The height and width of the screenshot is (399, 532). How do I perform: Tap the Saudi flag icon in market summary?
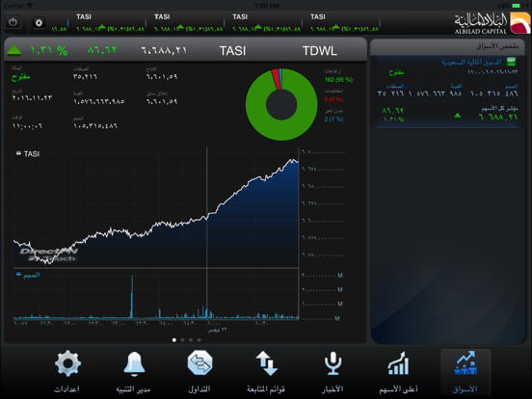pos(512,62)
